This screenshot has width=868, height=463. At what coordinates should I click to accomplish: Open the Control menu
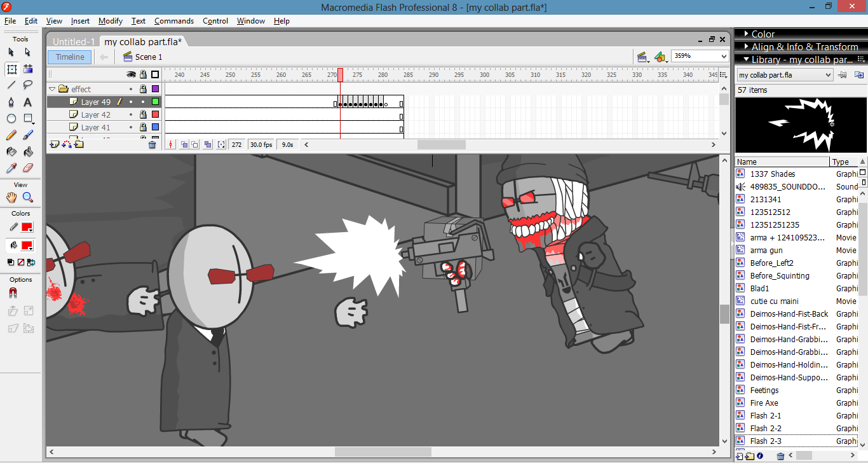[x=215, y=21]
